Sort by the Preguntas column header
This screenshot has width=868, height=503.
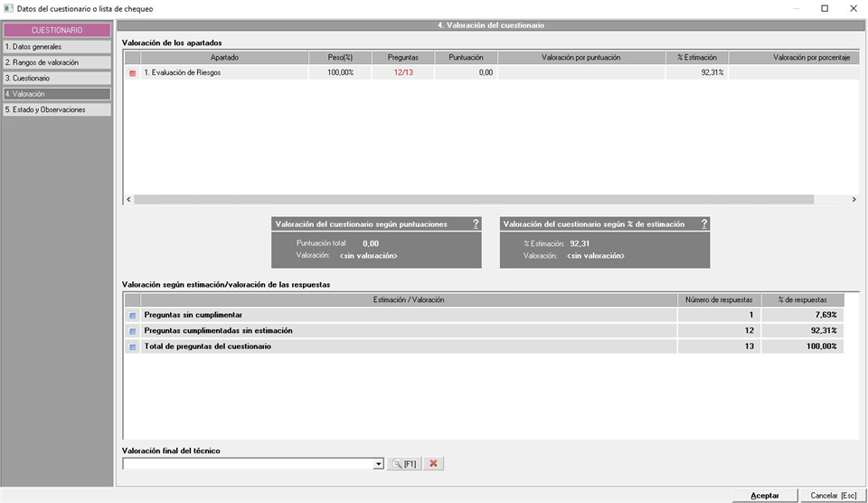point(402,57)
